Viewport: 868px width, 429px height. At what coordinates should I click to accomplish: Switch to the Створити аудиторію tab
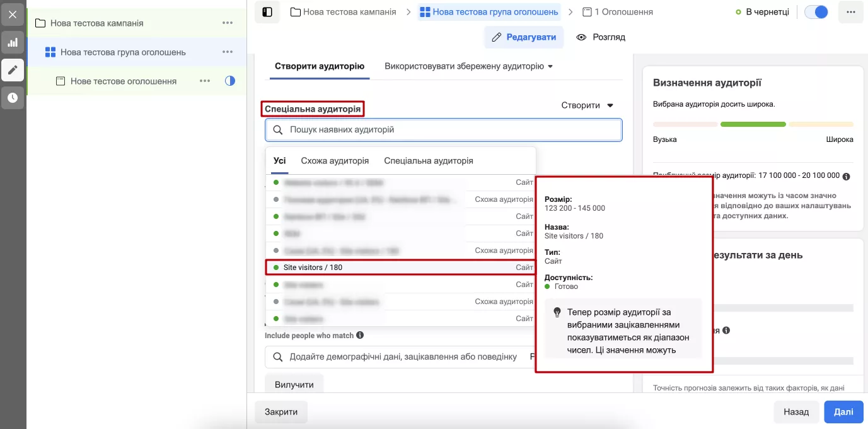320,66
